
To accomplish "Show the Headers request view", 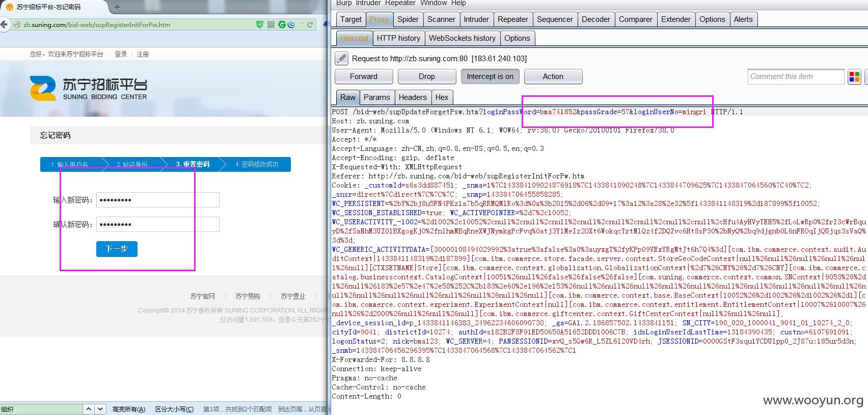I will [413, 97].
